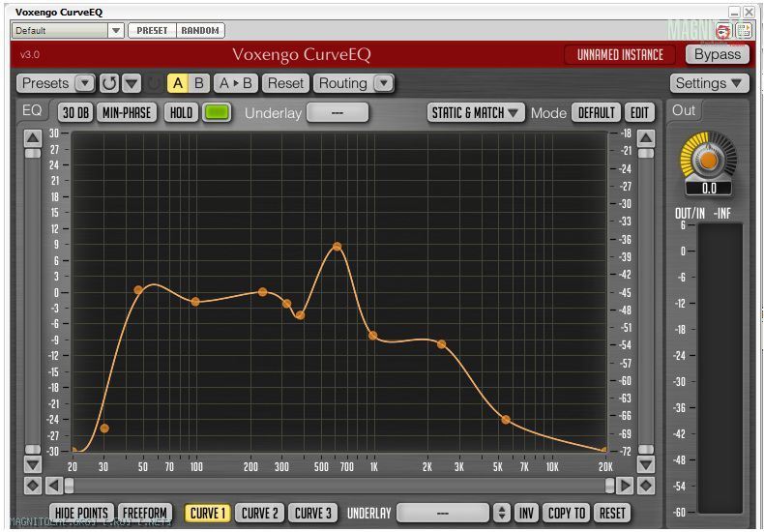Click the host PRESET button
This screenshot has width=764, height=532.
pyautogui.click(x=152, y=30)
